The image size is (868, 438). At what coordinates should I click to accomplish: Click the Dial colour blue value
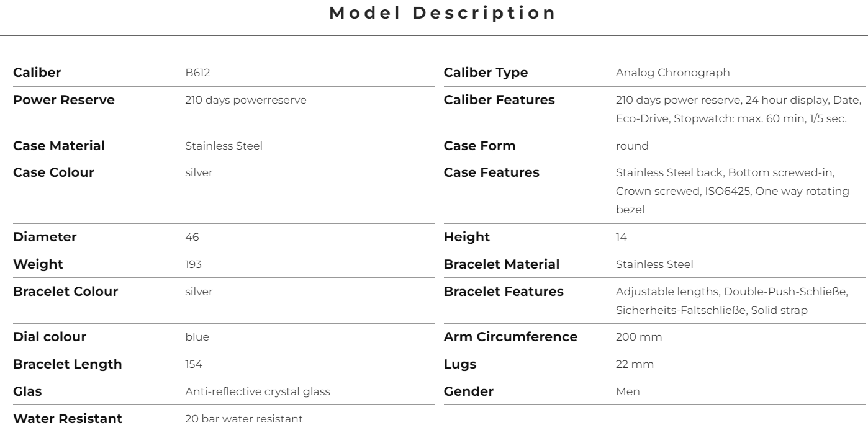(197, 337)
